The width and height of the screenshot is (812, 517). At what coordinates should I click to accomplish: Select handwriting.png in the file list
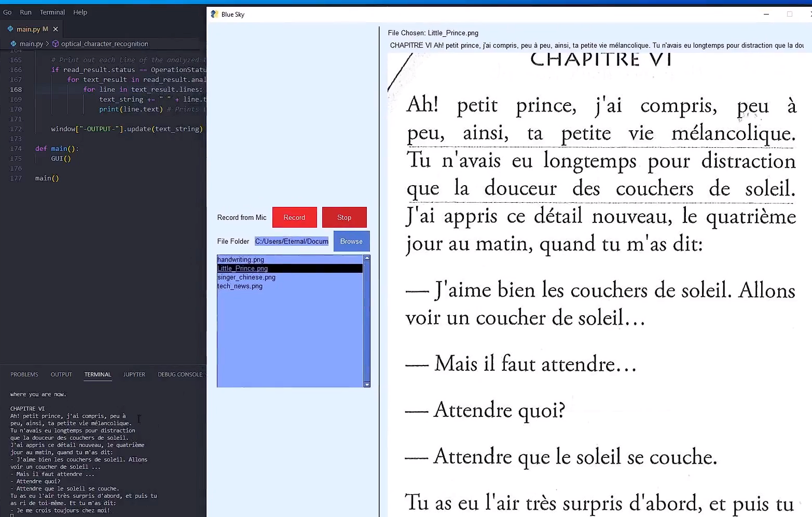pyautogui.click(x=290, y=260)
